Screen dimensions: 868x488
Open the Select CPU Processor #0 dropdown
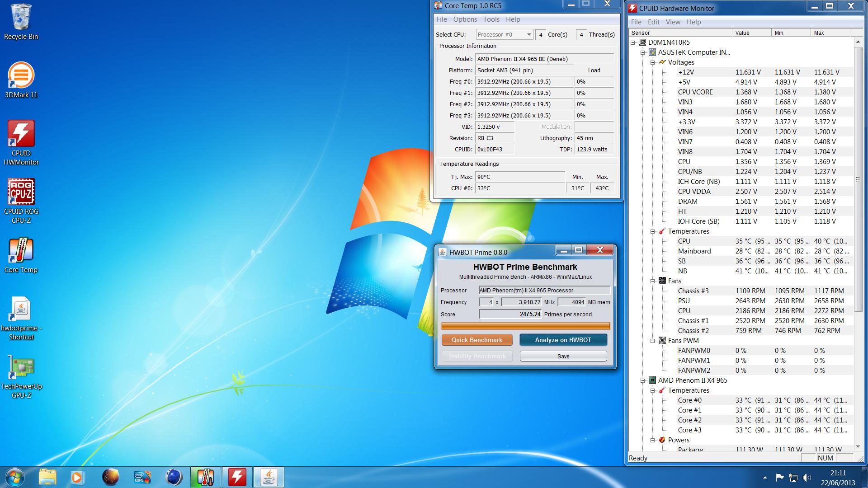(x=505, y=34)
